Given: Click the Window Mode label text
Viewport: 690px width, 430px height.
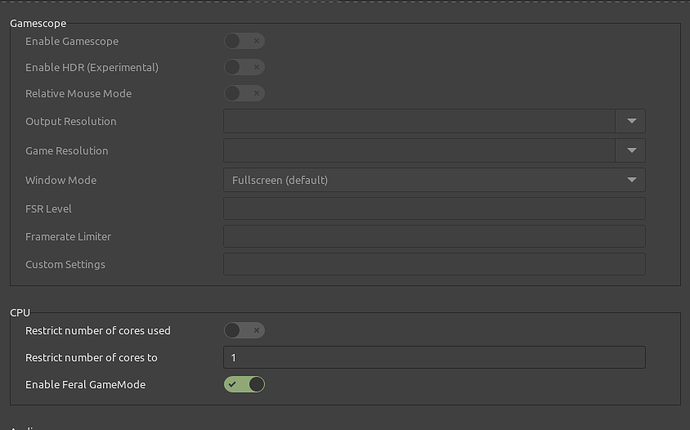Looking at the screenshot, I should point(61,180).
